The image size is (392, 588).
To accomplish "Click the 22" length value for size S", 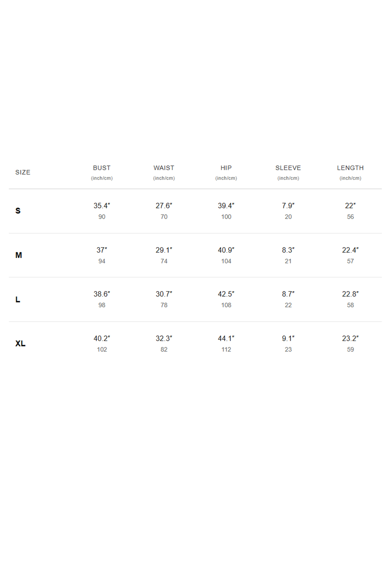I will 350,206.
